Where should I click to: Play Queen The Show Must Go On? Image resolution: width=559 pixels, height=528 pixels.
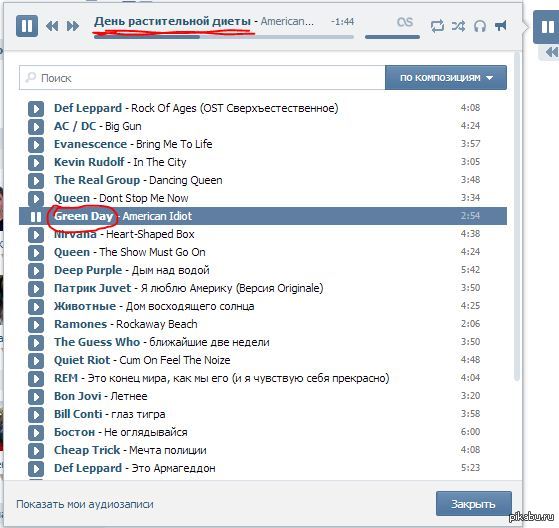(36, 252)
